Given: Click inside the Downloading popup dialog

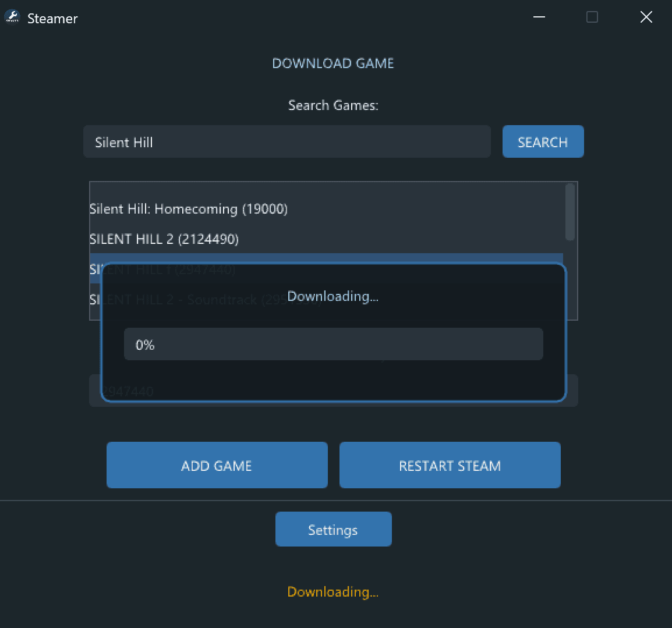Looking at the screenshot, I should click(x=333, y=372).
